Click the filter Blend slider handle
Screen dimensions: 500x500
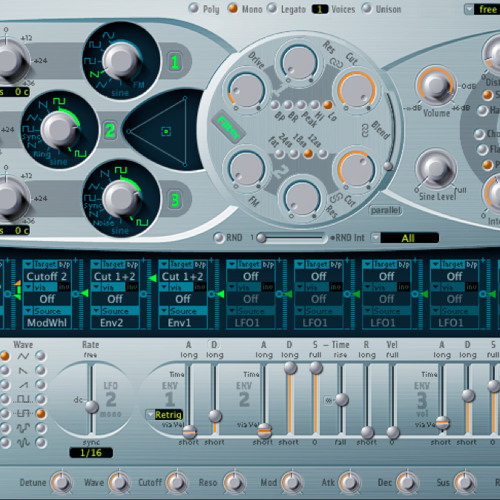pyautogui.click(x=388, y=166)
